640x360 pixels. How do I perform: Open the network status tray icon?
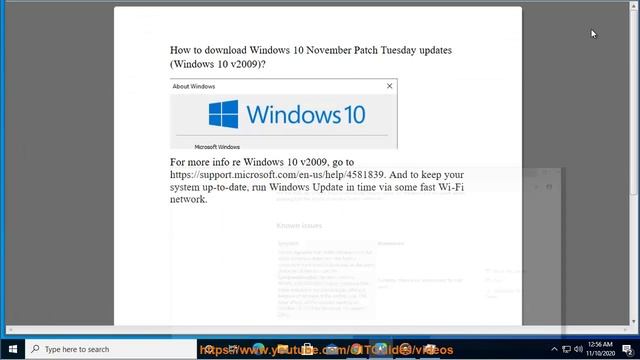coord(567,349)
